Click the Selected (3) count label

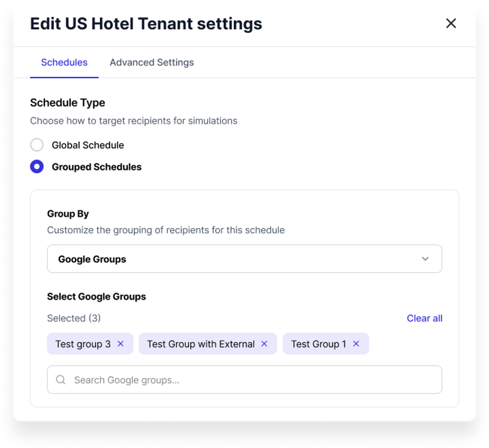[x=74, y=318]
